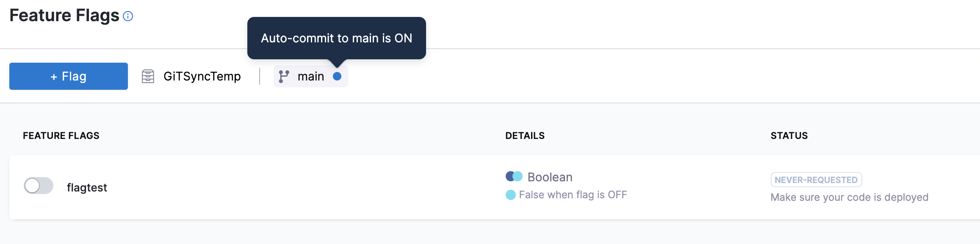
Task: Open the flagtest flag name
Action: [87, 188]
